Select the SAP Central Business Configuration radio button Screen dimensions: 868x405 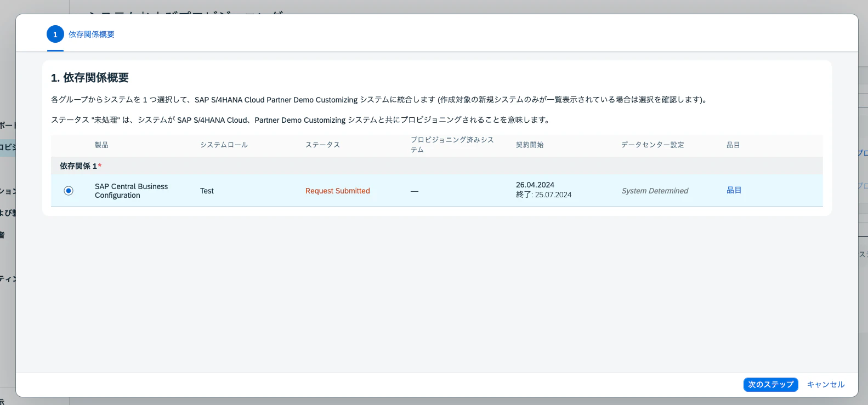point(69,191)
